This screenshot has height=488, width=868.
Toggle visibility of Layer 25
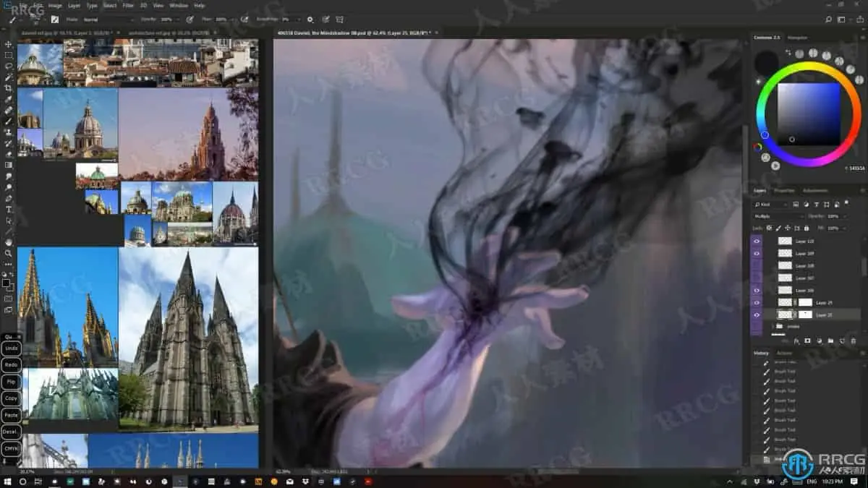click(x=757, y=315)
